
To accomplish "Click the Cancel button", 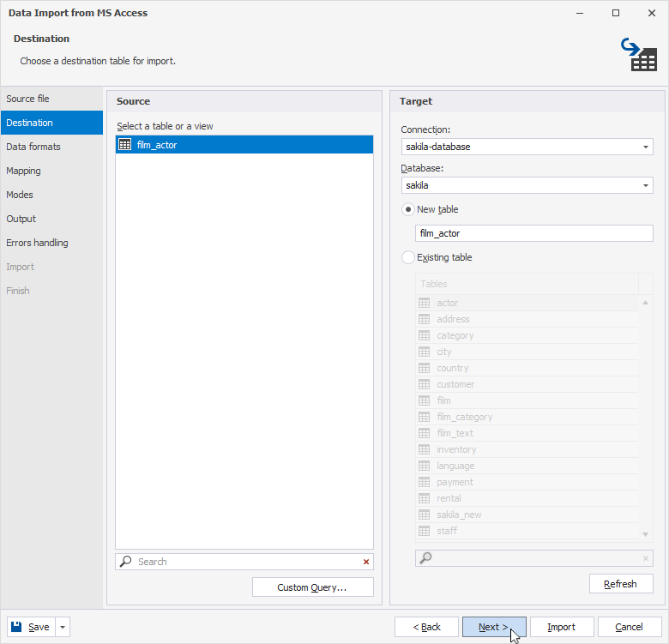I will pyautogui.click(x=630, y=627).
